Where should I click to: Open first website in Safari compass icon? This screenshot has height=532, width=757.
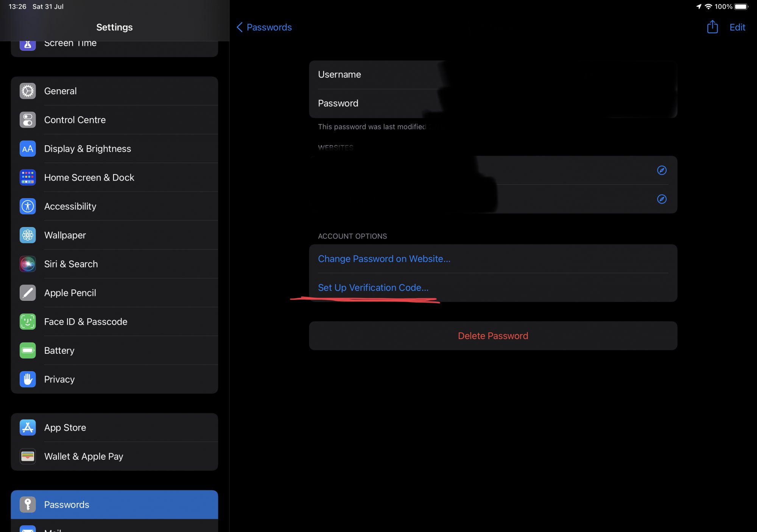(662, 170)
